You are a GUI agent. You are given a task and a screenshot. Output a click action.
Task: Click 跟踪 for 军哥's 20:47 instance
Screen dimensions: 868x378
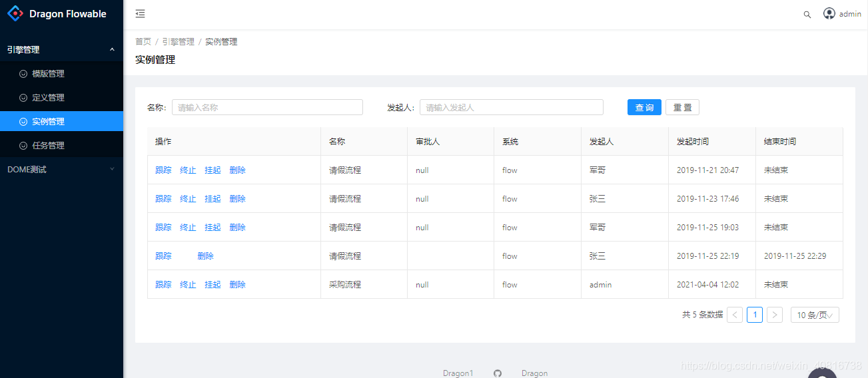pos(163,170)
